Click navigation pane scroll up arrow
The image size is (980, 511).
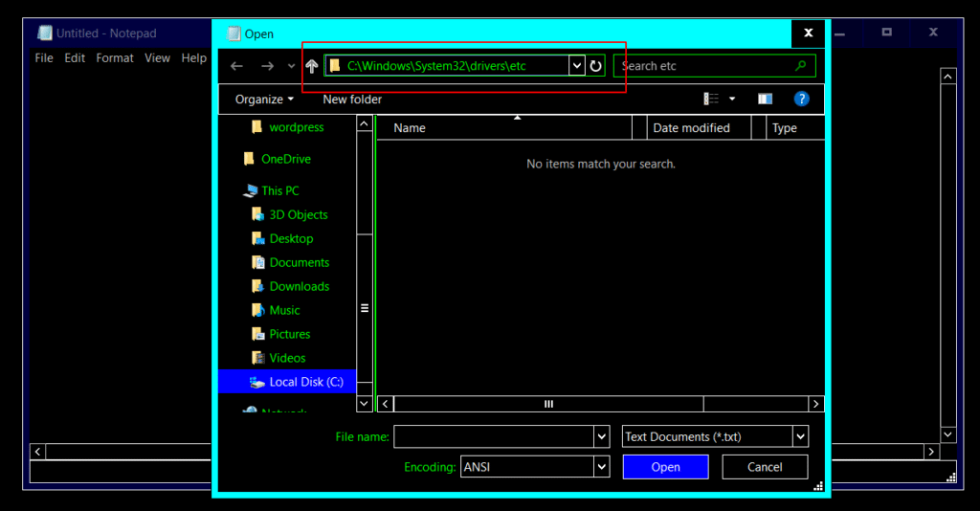click(365, 124)
